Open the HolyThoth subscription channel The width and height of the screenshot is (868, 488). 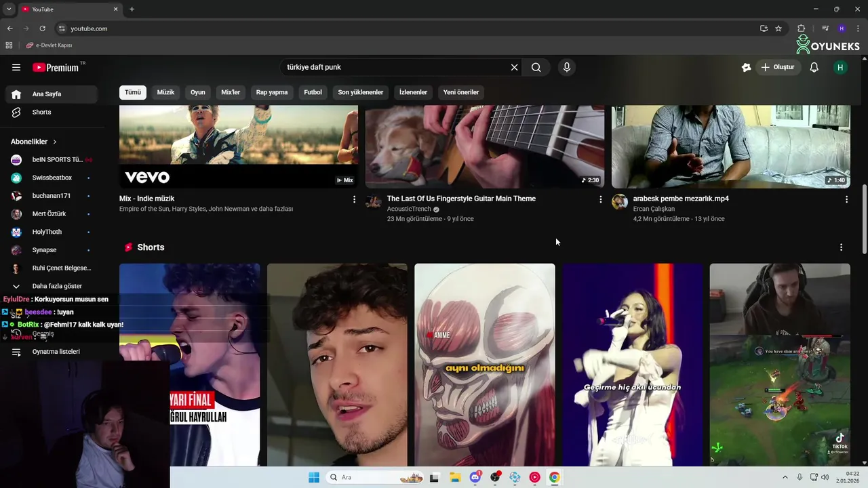pyautogui.click(x=52, y=232)
